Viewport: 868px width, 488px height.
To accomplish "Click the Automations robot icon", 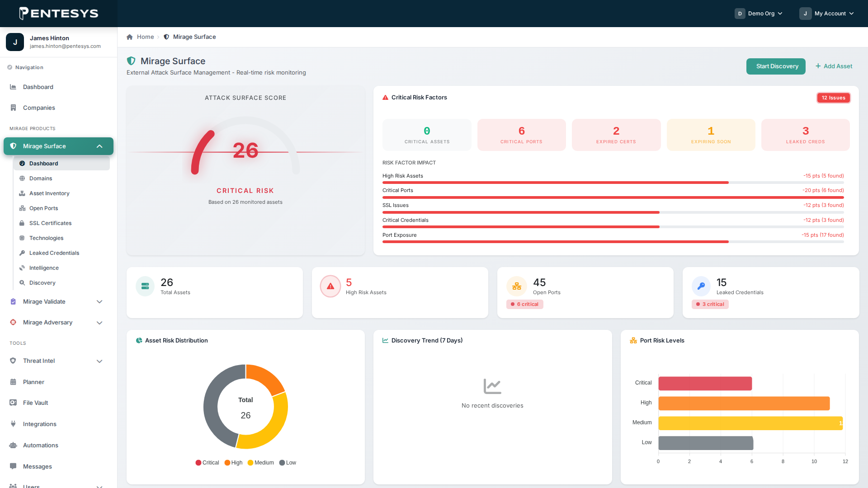I will coord(13,445).
